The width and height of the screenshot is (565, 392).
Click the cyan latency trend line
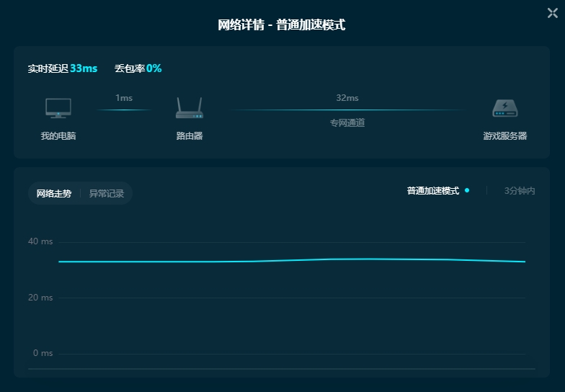(x=288, y=260)
